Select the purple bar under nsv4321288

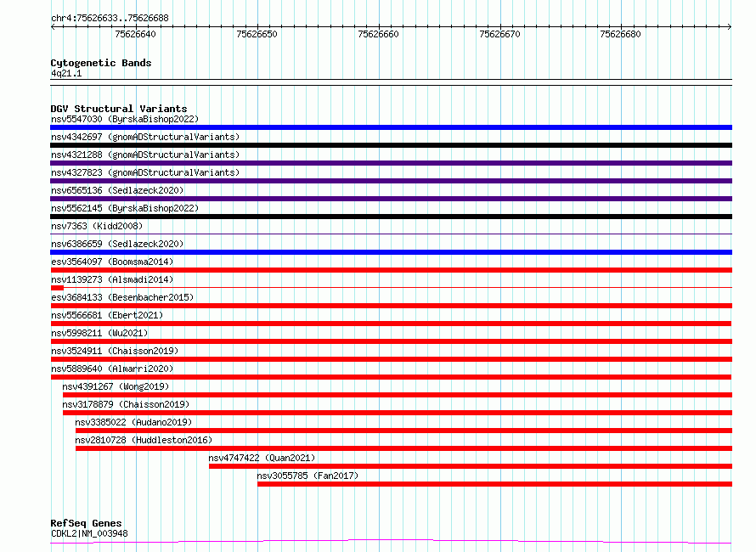(391, 163)
